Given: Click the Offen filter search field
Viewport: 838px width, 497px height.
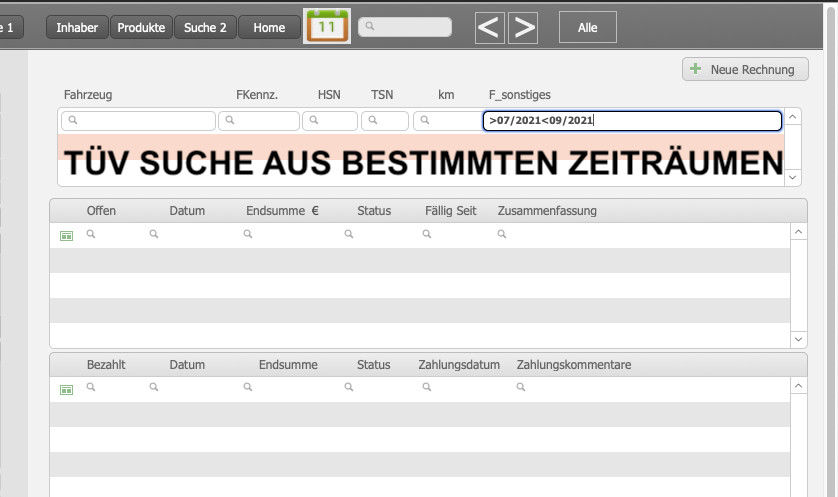Looking at the screenshot, I should (113, 234).
